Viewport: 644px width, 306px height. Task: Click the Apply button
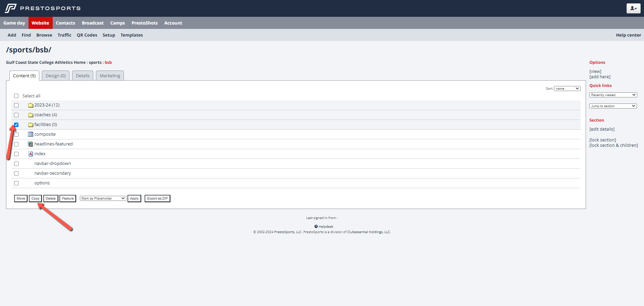point(134,199)
